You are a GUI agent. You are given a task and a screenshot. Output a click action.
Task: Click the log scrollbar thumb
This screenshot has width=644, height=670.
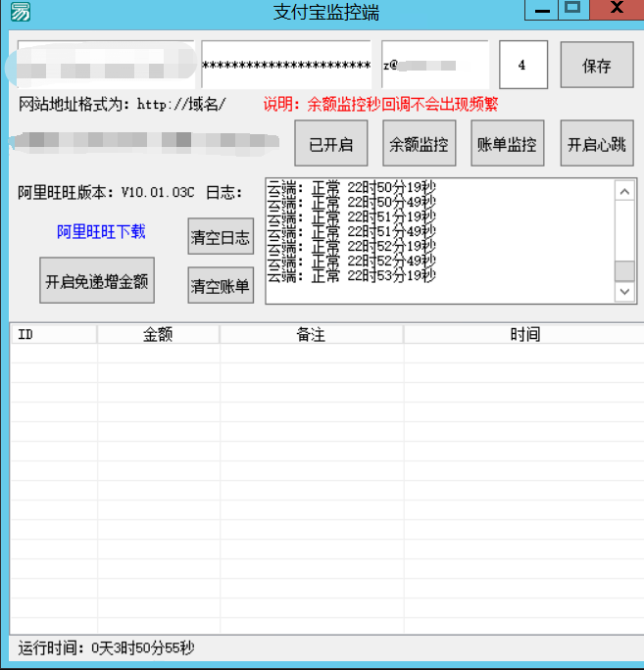[624, 270]
